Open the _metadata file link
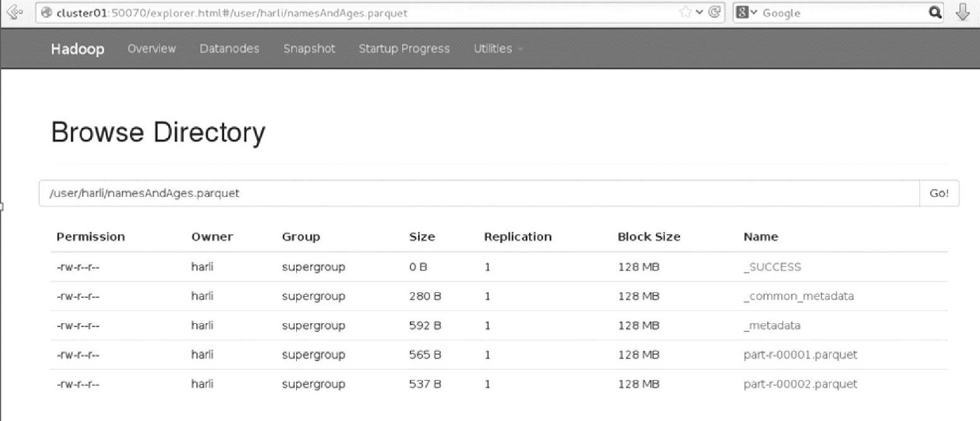This screenshot has width=980, height=421. coord(772,326)
